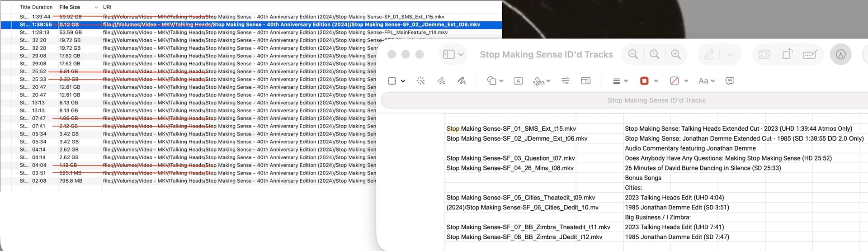Click the Sign signature tool
This screenshot has width=868, height=251.
click(x=538, y=81)
